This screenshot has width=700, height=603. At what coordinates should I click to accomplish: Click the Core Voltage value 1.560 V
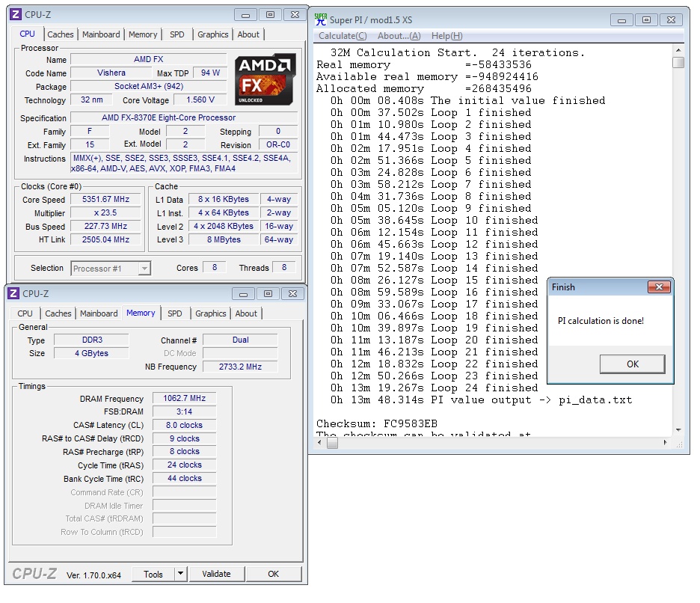pos(200,100)
